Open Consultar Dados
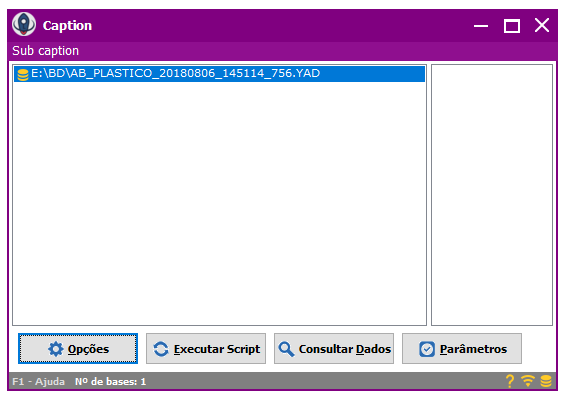 334,349
